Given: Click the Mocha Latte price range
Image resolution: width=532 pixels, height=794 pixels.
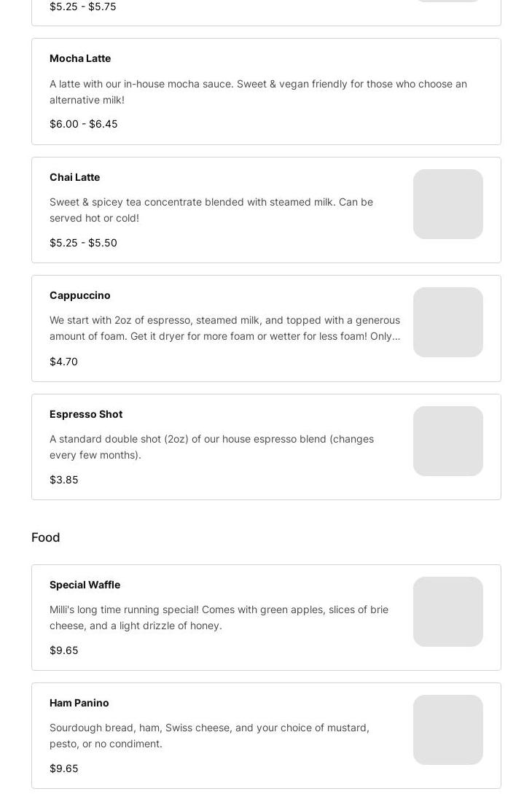Looking at the screenshot, I should click(83, 124).
